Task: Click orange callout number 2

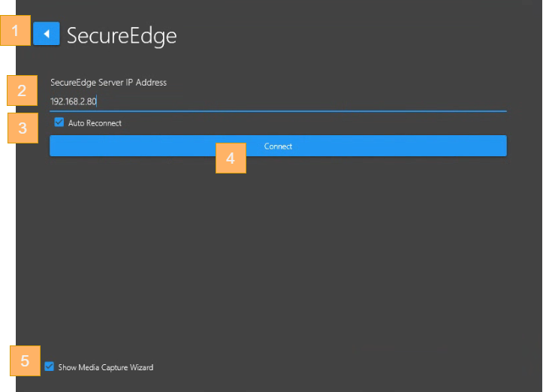Action: (23, 90)
